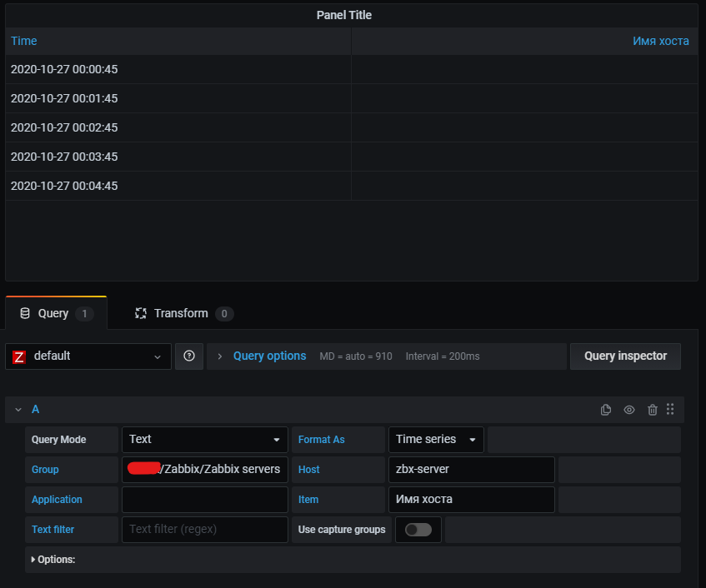This screenshot has height=588, width=706.
Task: Select row 2020-10-27 00:02:45
Action: (x=352, y=127)
